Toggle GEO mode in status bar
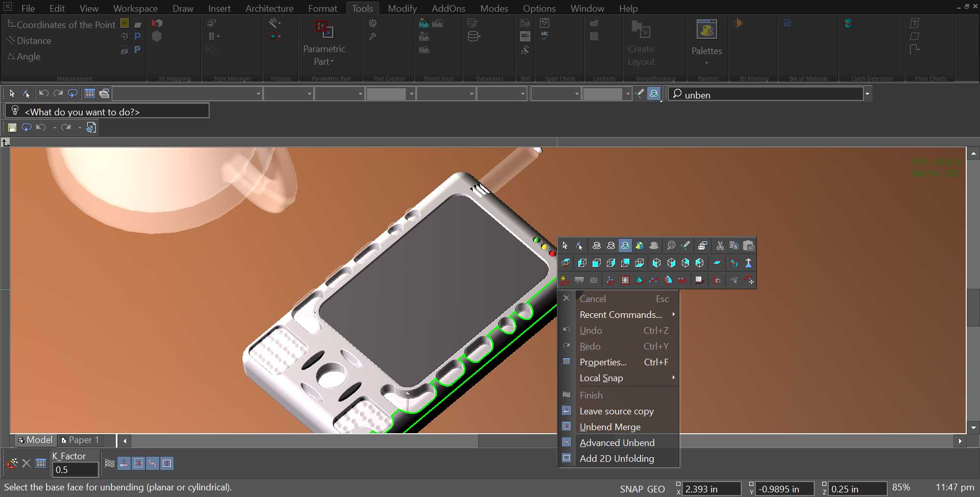This screenshot has height=497, width=980. tap(656, 489)
